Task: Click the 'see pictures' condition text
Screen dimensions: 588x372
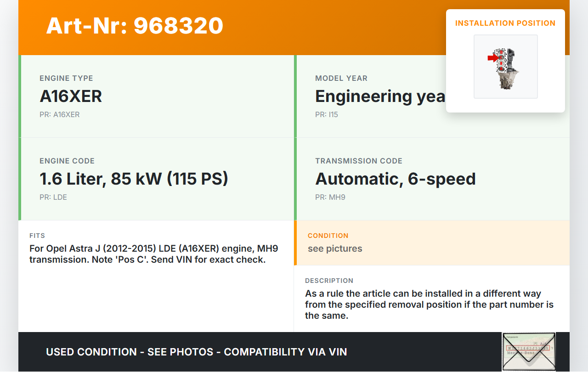Action: pyautogui.click(x=335, y=249)
